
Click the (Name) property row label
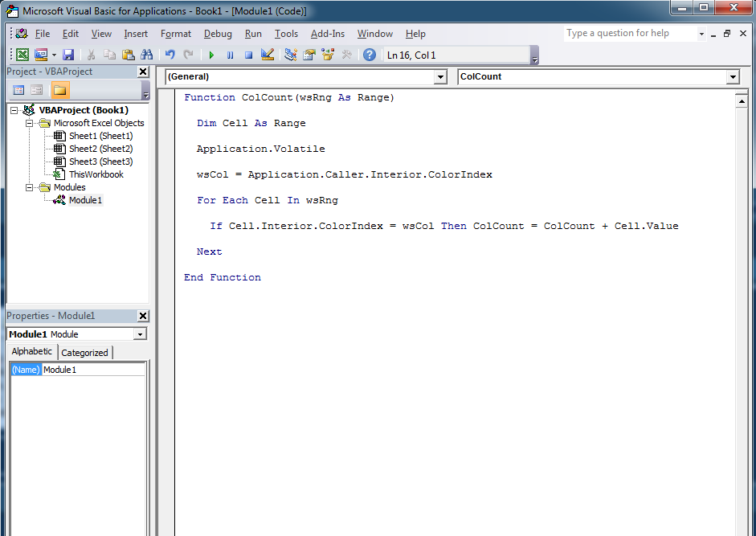[26, 370]
